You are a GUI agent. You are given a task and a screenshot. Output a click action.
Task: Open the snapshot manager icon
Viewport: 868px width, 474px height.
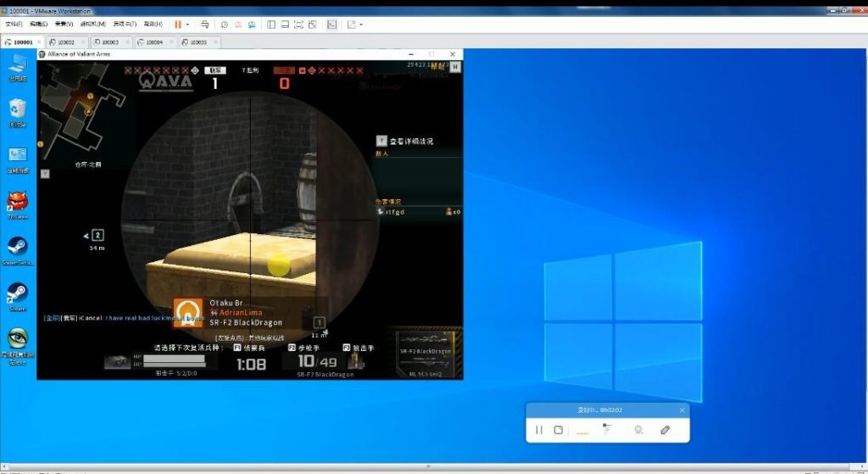(x=252, y=25)
